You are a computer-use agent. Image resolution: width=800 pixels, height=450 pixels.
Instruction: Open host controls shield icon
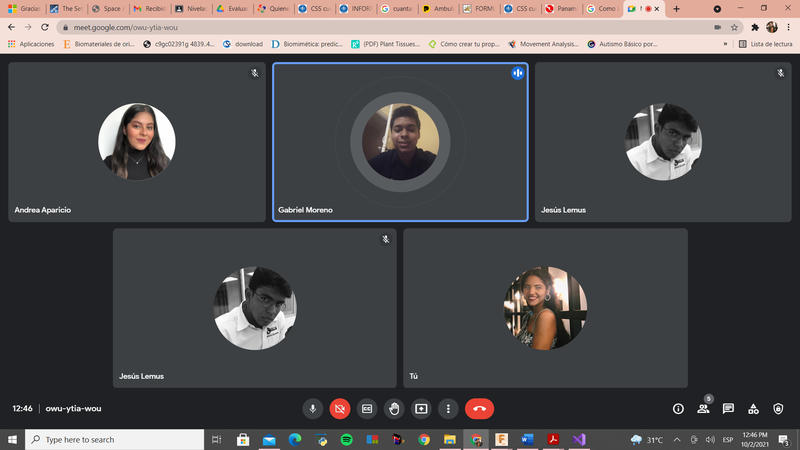(x=778, y=409)
